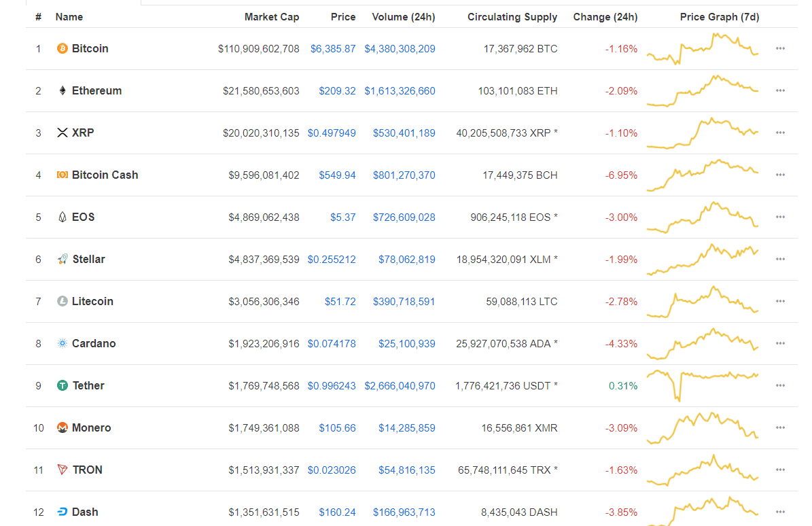Open the Dash name link
The height and width of the screenshot is (526, 812).
[x=85, y=512]
